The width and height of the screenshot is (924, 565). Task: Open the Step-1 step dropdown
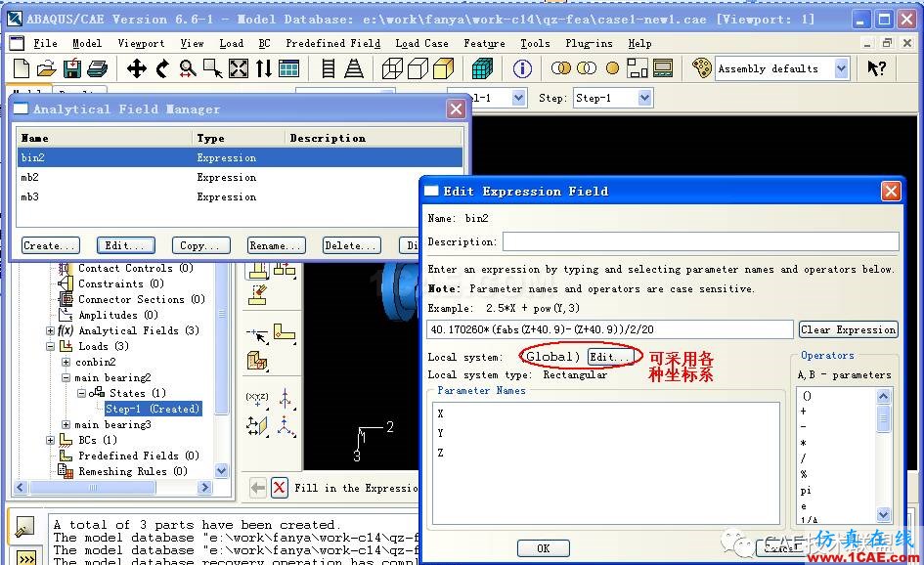[644, 98]
